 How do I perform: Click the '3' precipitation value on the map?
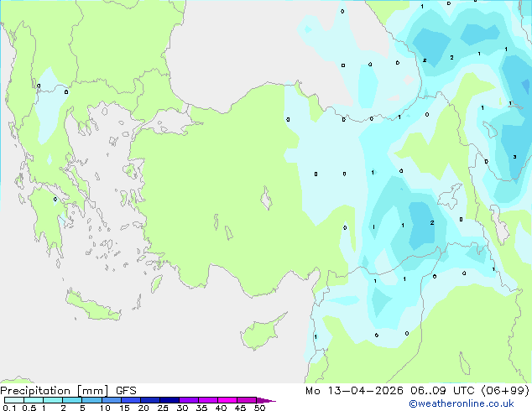tap(514, 157)
